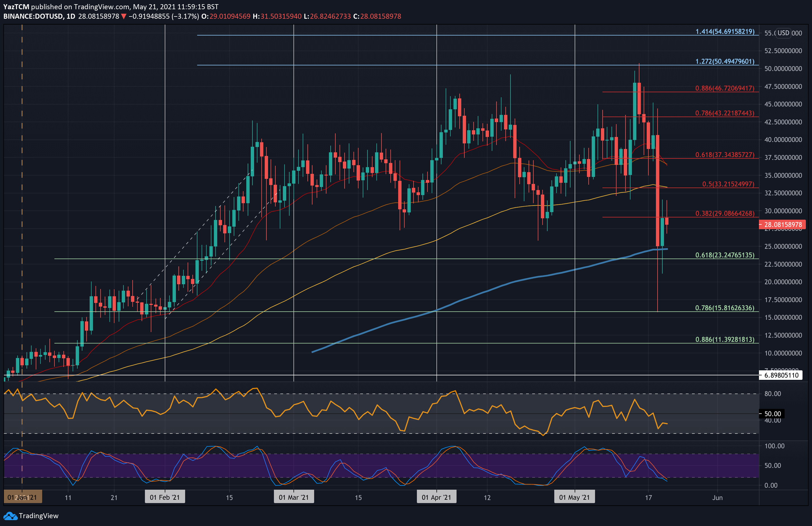Click the open value O:29.01094569
Viewport: 812px width, 526px height.
[x=226, y=16]
